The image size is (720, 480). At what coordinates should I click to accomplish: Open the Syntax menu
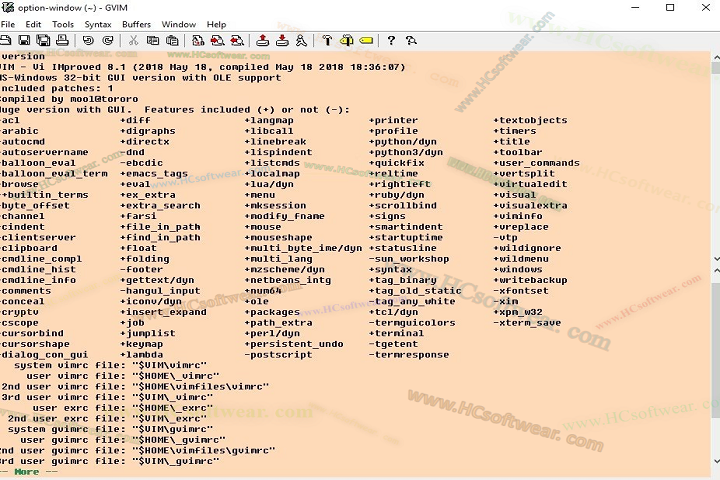click(x=98, y=24)
